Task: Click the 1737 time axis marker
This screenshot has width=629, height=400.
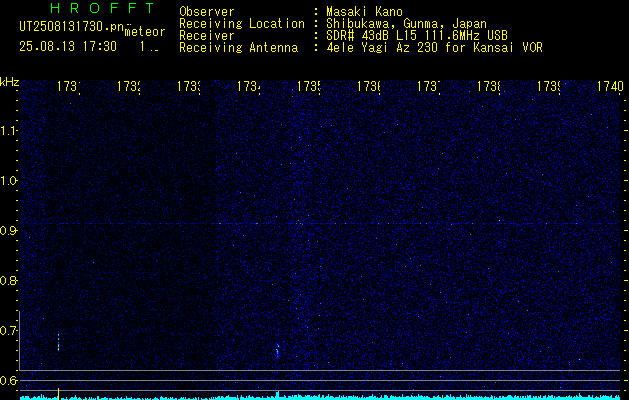Action: tap(429, 86)
